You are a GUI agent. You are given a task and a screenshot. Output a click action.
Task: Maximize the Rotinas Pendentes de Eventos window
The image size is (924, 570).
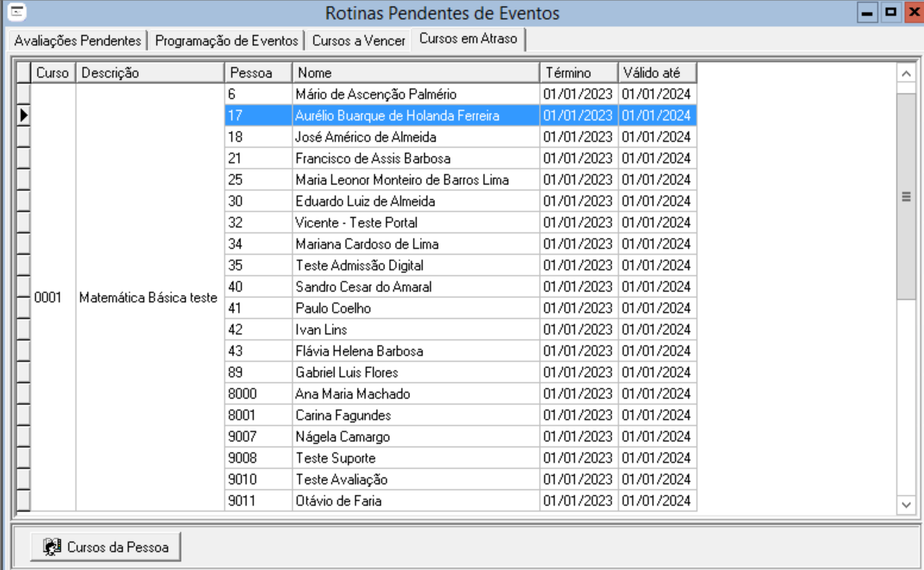(x=890, y=13)
